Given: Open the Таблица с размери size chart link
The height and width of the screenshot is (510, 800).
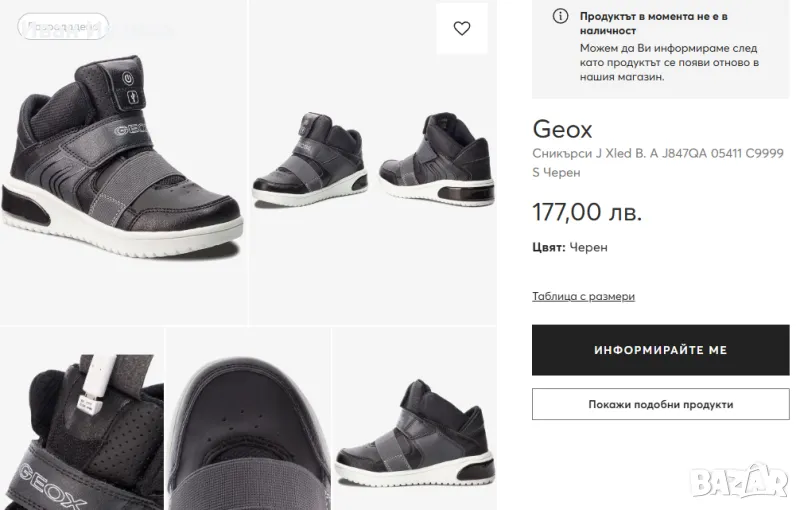Looking at the screenshot, I should pyautogui.click(x=583, y=296).
